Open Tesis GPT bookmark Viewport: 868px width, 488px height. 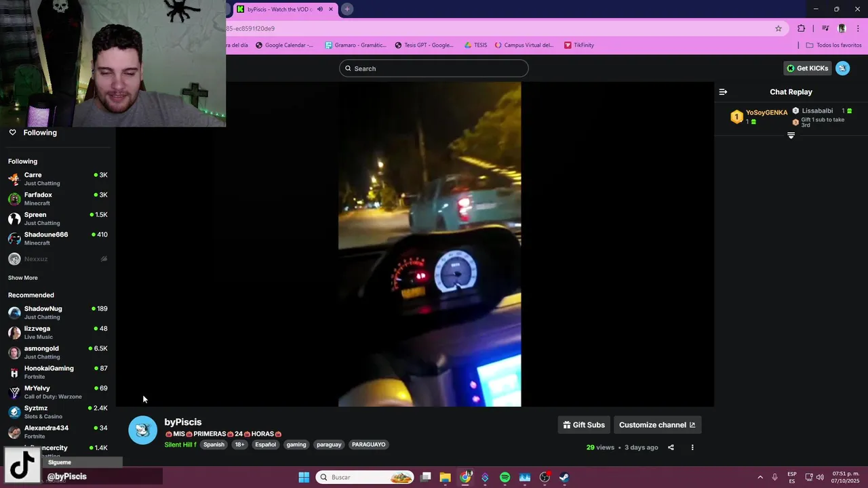pos(425,45)
